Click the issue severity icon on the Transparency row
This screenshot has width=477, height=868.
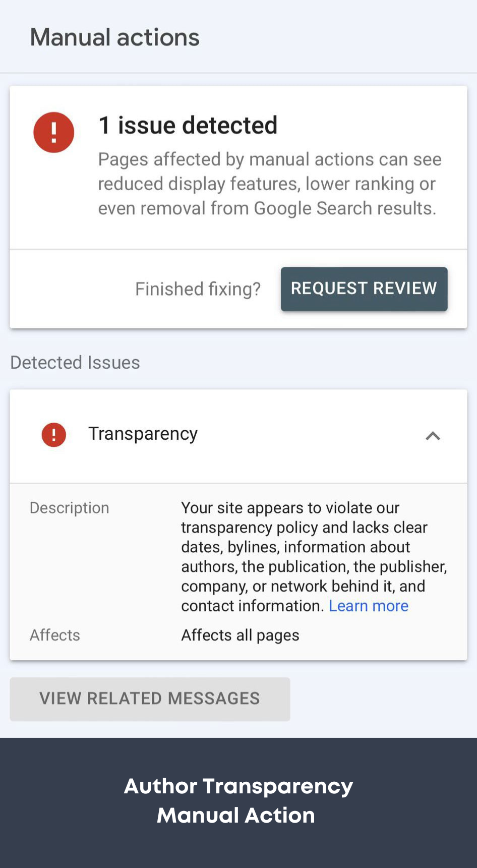click(x=53, y=434)
